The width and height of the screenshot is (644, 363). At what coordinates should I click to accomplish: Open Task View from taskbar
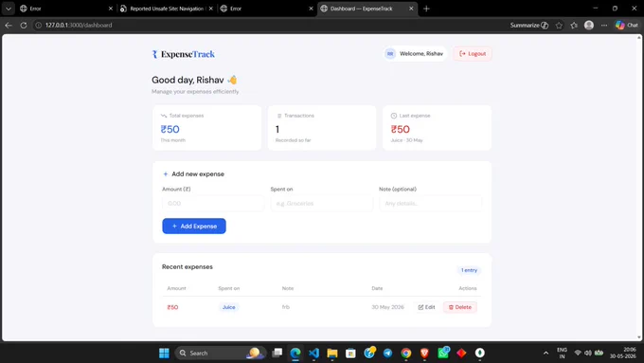[277, 354]
